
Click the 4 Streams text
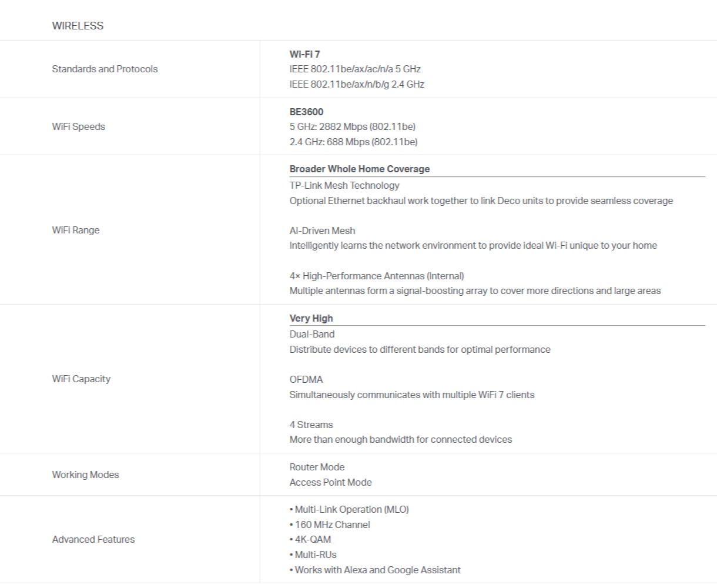[x=311, y=425]
